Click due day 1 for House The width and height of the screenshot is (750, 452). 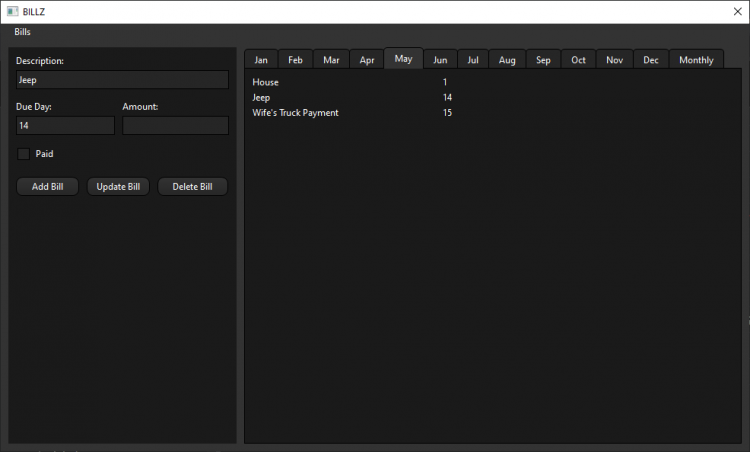[445, 82]
